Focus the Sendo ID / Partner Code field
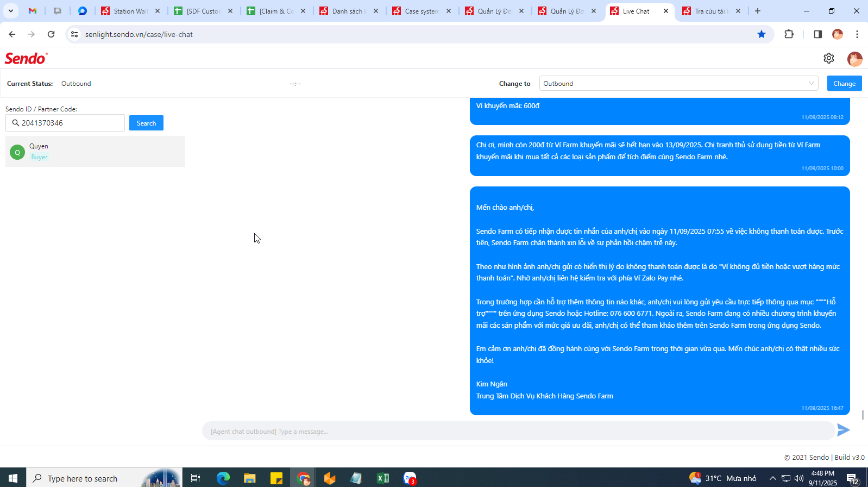The image size is (868, 487). [x=65, y=123]
